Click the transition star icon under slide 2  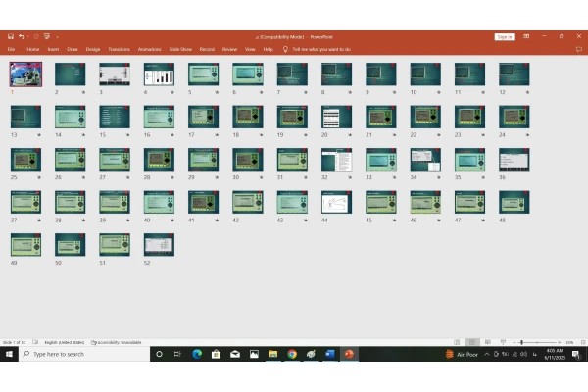pos(83,92)
